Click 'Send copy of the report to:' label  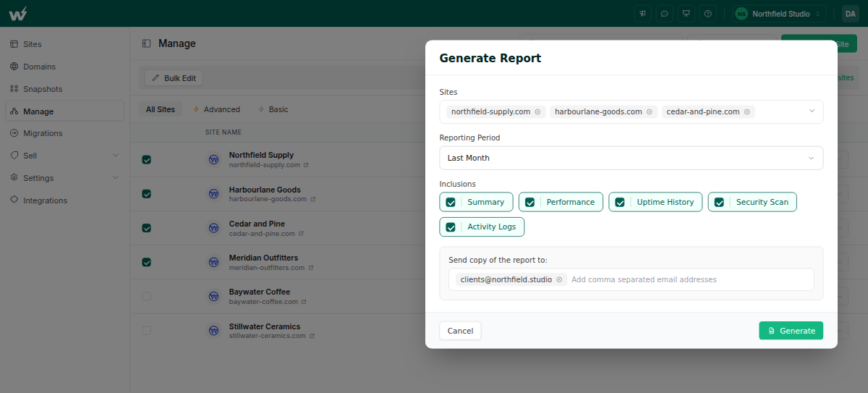[x=498, y=260]
